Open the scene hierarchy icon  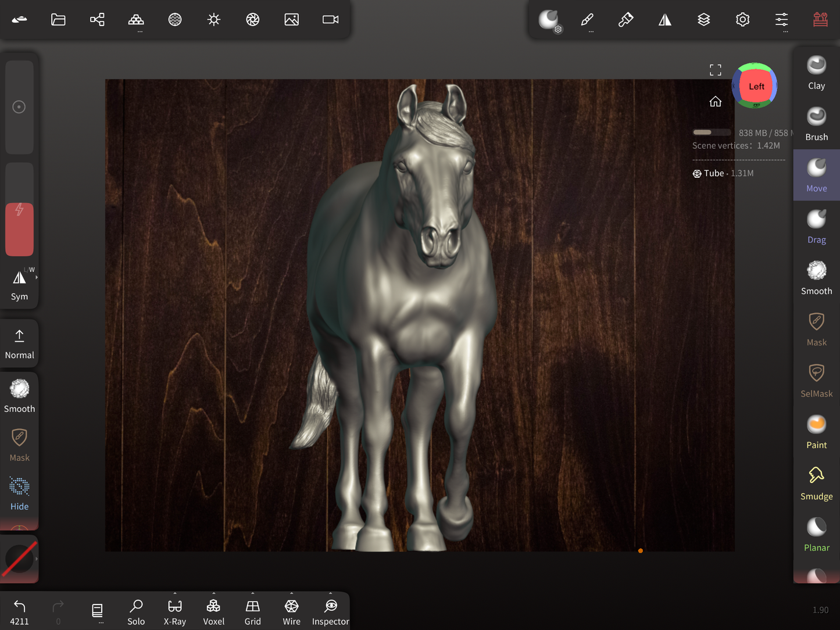pos(97,20)
